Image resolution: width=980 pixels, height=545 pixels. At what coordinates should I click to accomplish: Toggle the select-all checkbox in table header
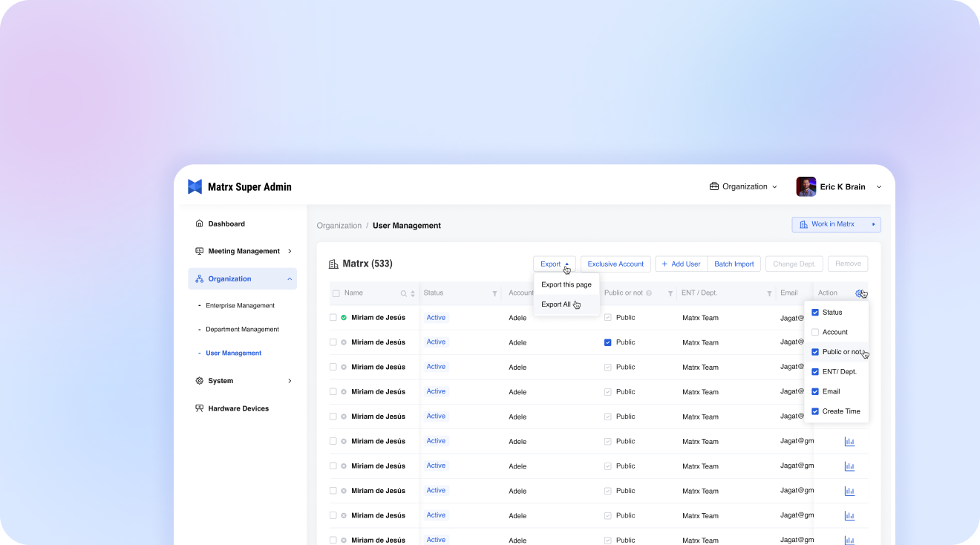click(336, 293)
